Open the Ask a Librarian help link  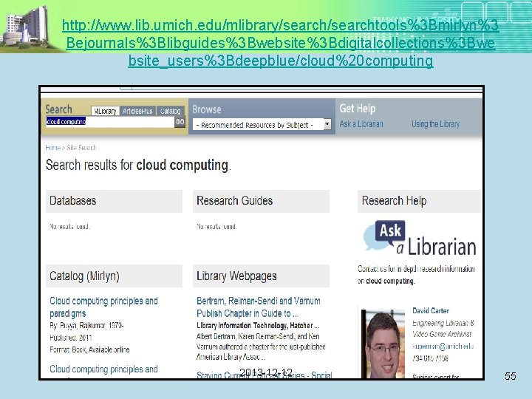pos(361,124)
